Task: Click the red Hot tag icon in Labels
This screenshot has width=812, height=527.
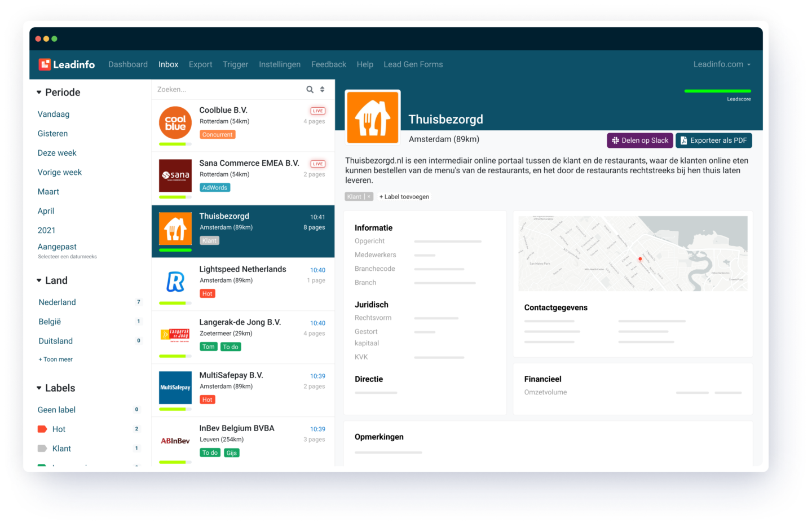Action: tap(43, 429)
